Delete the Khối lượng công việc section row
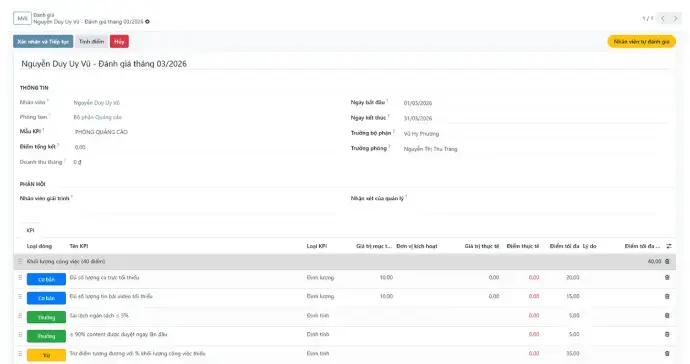Image resolution: width=690 pixels, height=364 pixels. [667, 261]
